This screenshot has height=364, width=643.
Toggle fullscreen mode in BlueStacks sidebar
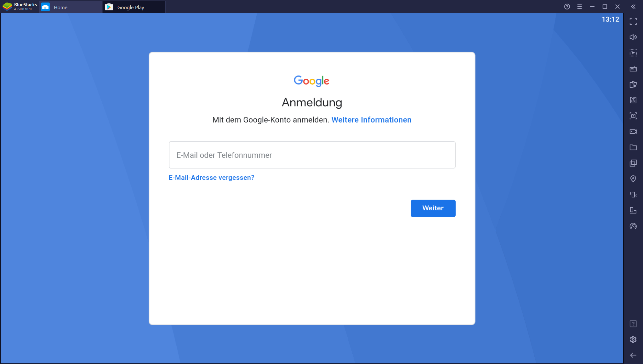[x=633, y=21]
